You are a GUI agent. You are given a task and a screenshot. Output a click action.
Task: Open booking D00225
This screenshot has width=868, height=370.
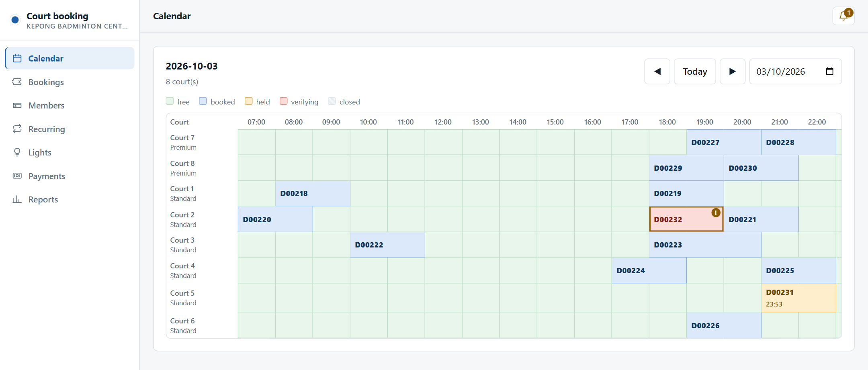(x=798, y=270)
